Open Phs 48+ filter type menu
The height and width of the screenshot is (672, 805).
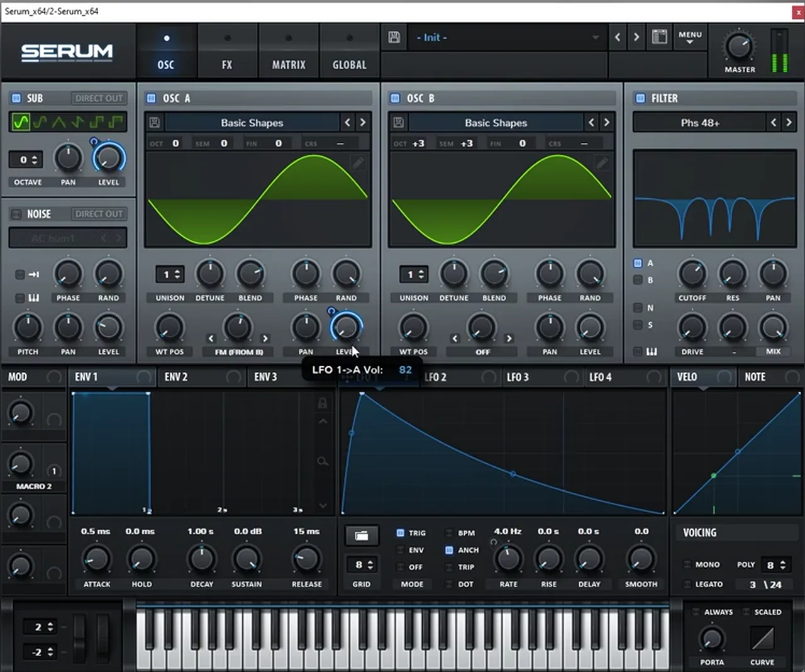pyautogui.click(x=700, y=123)
